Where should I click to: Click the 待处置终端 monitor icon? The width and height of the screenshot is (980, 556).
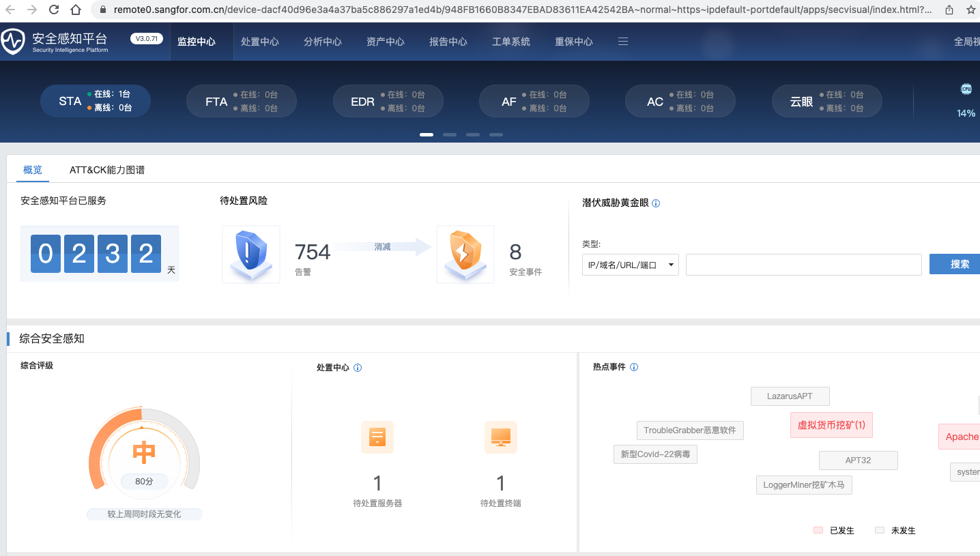click(500, 437)
